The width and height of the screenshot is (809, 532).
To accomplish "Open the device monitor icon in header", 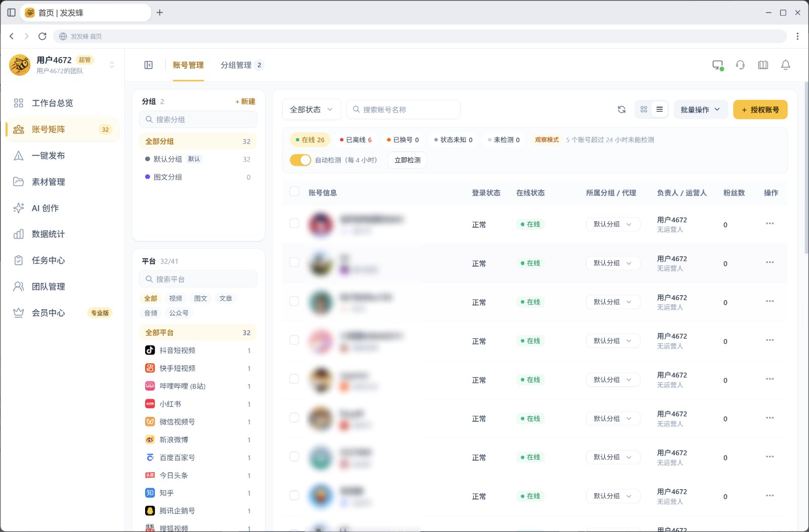I will 717,65.
